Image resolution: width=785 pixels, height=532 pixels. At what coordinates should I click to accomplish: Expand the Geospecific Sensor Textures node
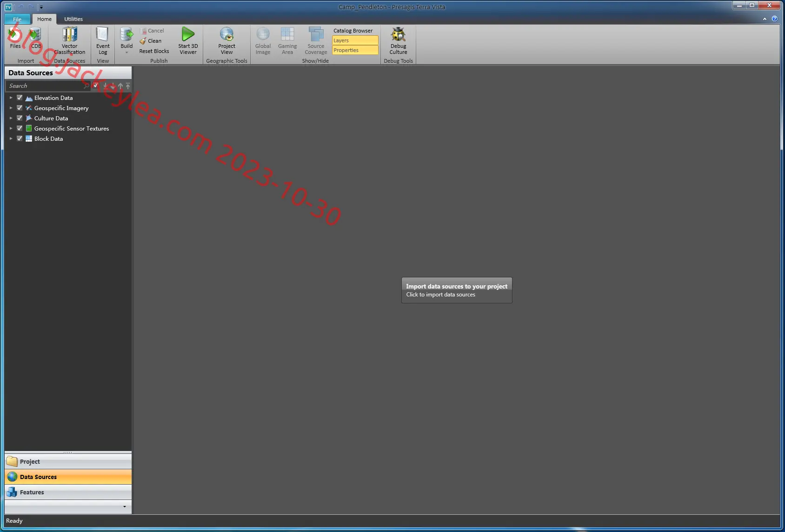11,128
